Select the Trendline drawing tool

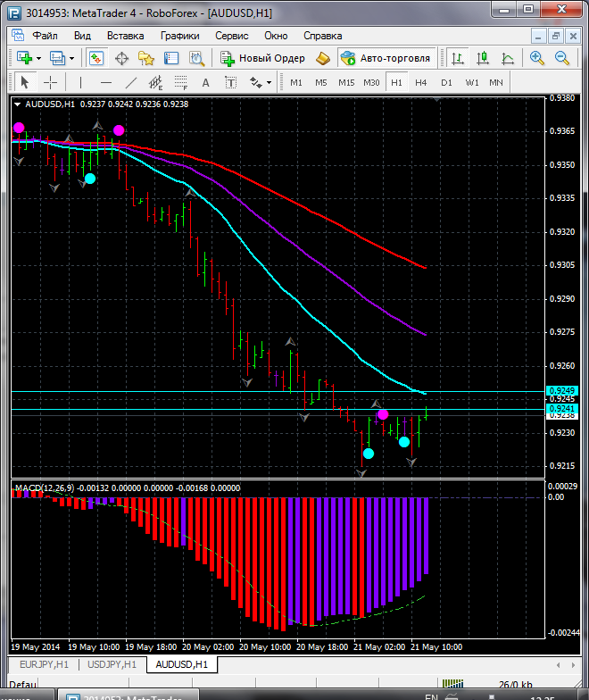[130, 82]
